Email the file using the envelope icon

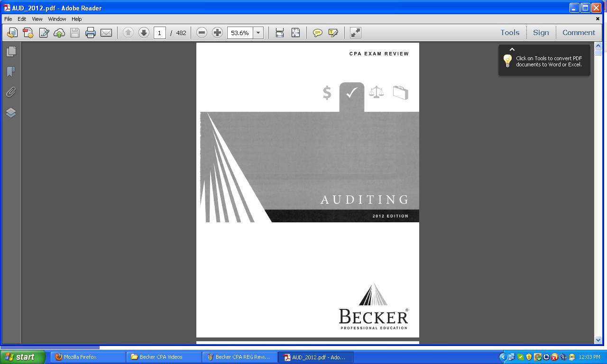tap(106, 33)
